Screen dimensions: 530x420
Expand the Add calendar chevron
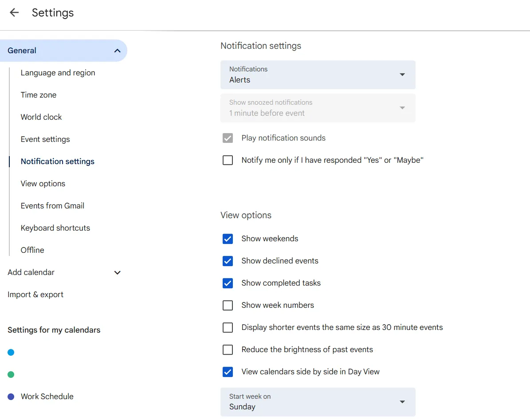pyautogui.click(x=117, y=272)
